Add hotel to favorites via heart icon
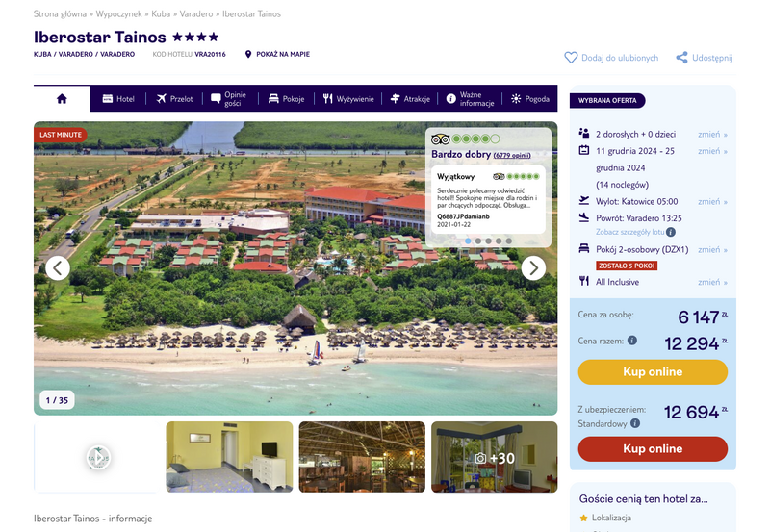 (x=571, y=58)
